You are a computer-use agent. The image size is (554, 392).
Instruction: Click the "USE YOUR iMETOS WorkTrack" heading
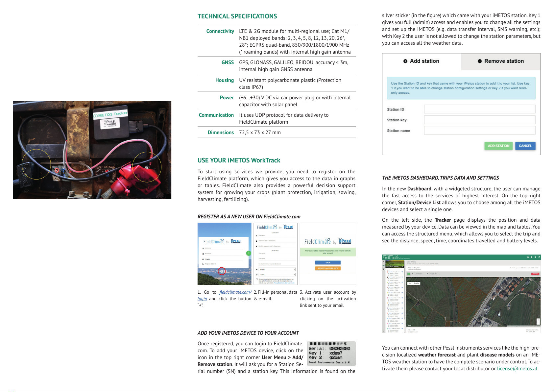[x=239, y=160]
